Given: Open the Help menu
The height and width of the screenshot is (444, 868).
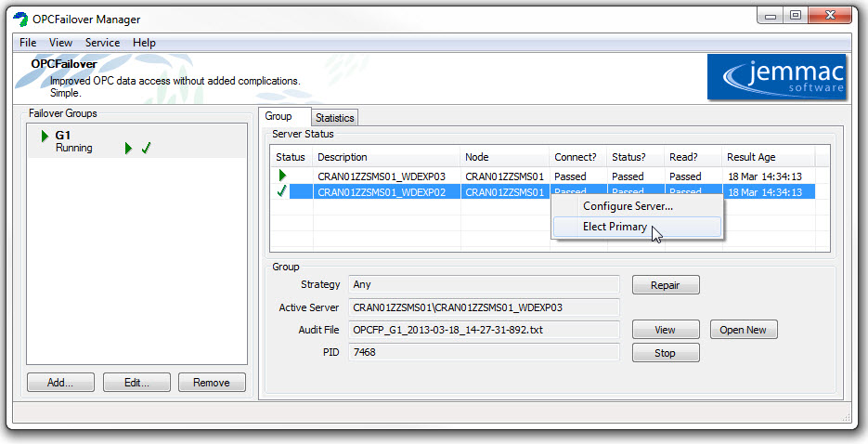Looking at the screenshot, I should pos(144,43).
